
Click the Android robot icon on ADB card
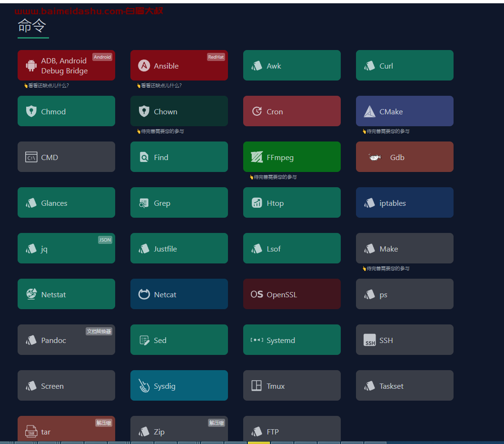(x=31, y=66)
